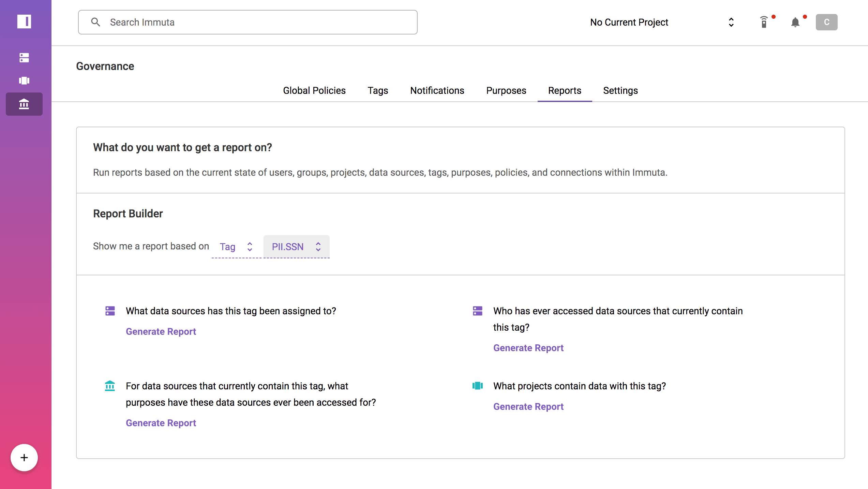Click the bank/governance icon near third question

click(110, 386)
